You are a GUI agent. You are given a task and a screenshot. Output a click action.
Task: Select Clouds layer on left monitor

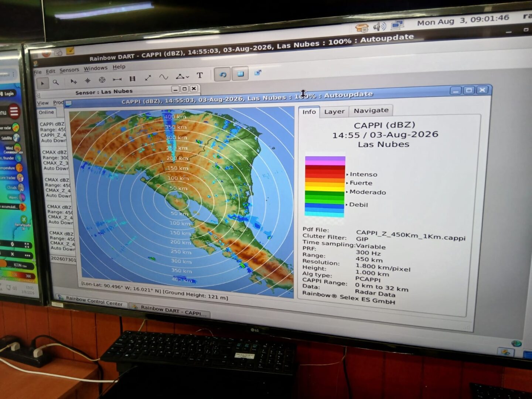(x=16, y=187)
